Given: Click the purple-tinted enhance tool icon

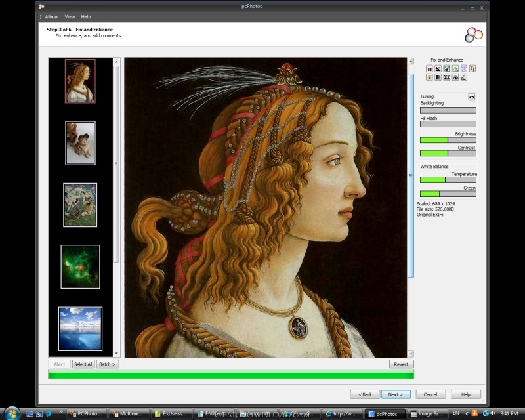Looking at the screenshot, I should tap(464, 69).
